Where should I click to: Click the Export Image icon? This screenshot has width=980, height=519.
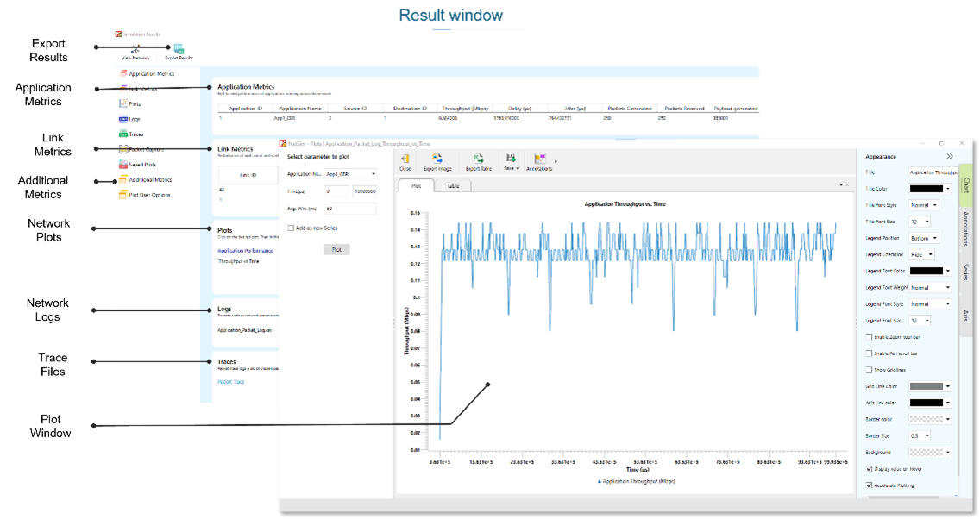(x=437, y=159)
